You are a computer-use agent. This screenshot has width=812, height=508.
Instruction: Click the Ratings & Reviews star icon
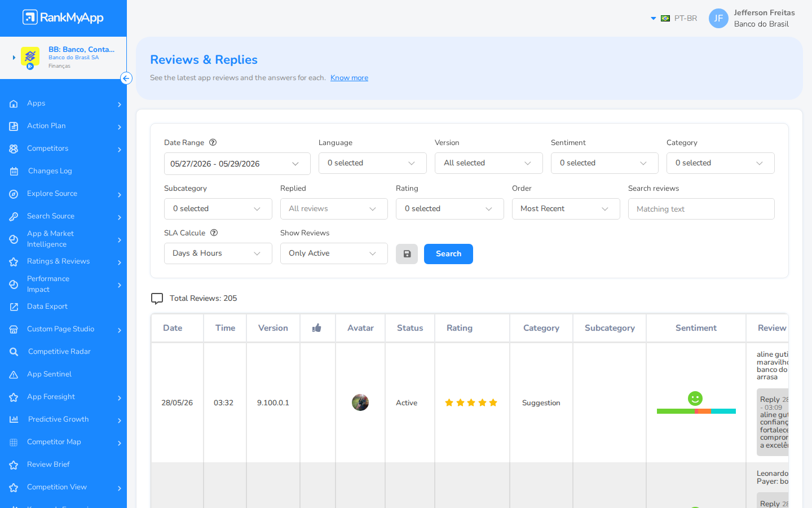(14, 262)
